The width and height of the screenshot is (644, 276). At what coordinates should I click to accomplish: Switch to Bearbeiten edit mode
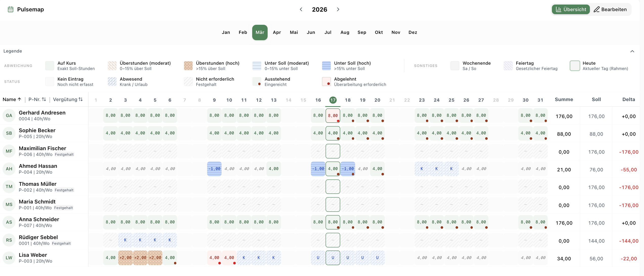pos(610,9)
